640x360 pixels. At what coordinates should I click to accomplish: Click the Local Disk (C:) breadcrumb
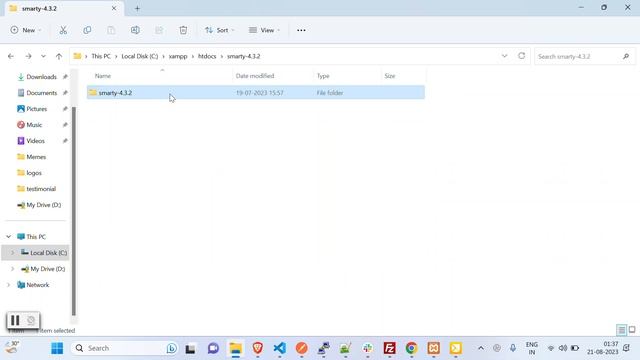click(140, 56)
